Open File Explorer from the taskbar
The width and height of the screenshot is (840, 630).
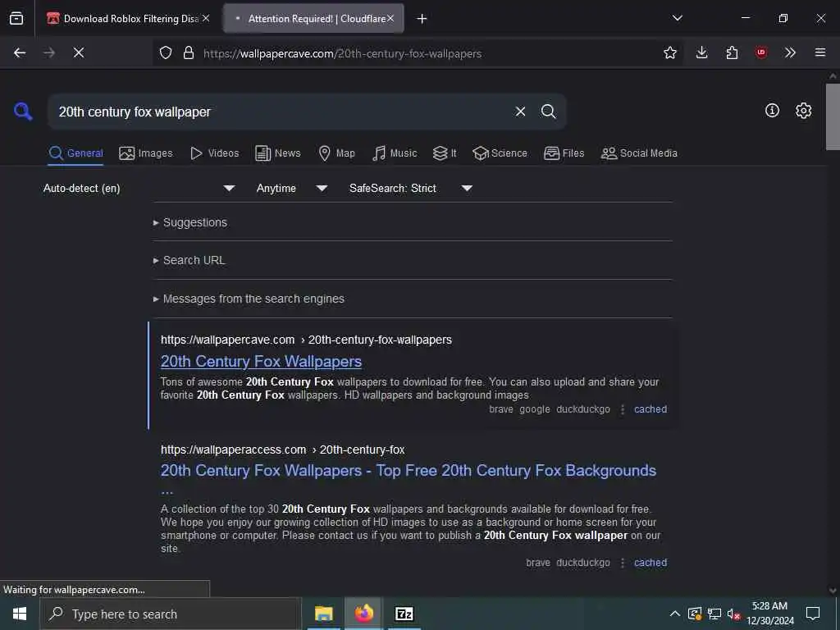tap(323, 614)
